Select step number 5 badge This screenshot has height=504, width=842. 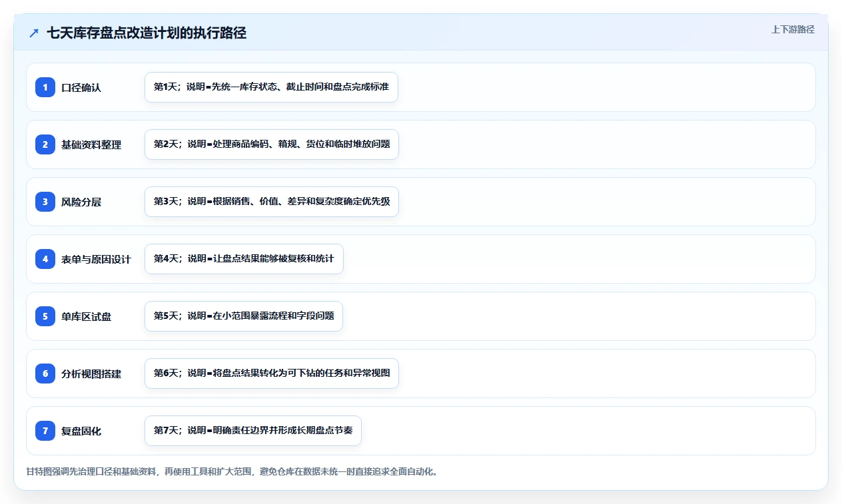click(x=45, y=316)
